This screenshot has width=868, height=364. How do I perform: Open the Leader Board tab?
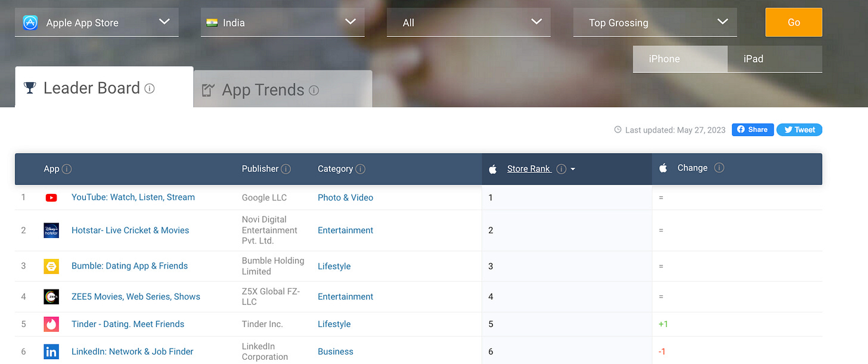point(104,87)
